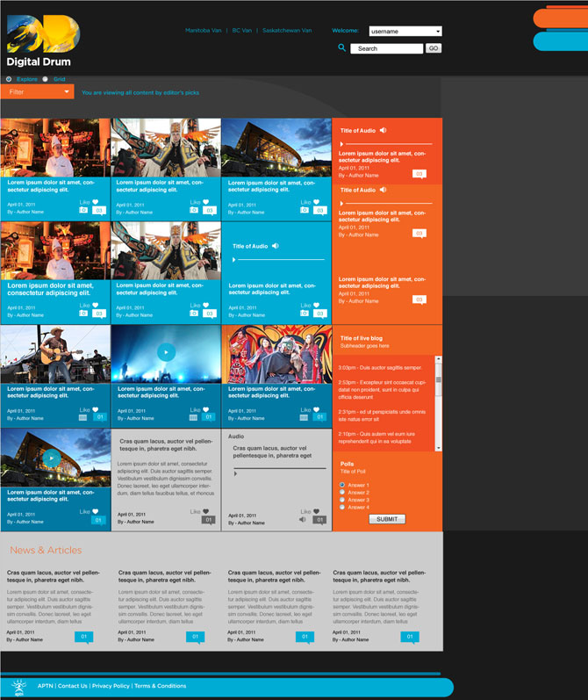Viewport: 588px width, 700px height.
Task: Click the GO search button
Action: point(434,48)
